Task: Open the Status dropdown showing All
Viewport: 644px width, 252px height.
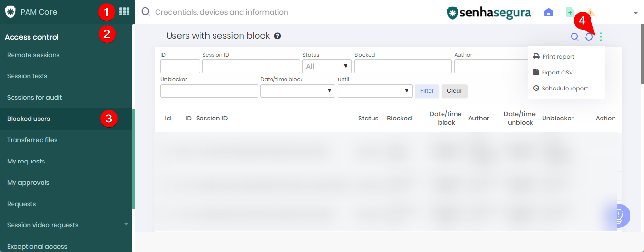Action: coord(327,66)
